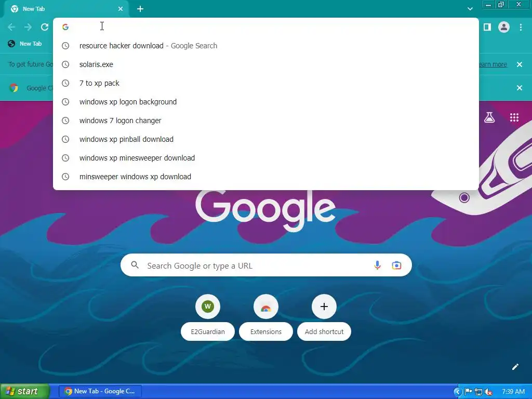Start voice search with microphone icon

point(377,265)
